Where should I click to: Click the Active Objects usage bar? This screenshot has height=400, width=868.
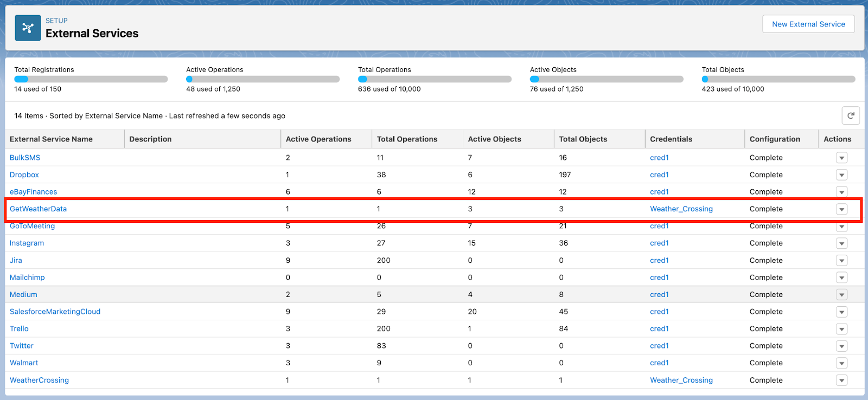pos(607,79)
